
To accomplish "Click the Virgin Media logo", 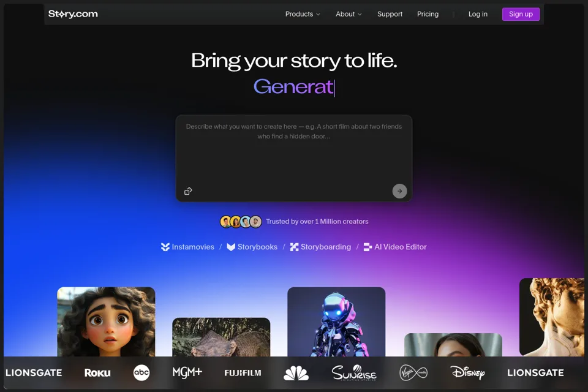I will click(413, 373).
